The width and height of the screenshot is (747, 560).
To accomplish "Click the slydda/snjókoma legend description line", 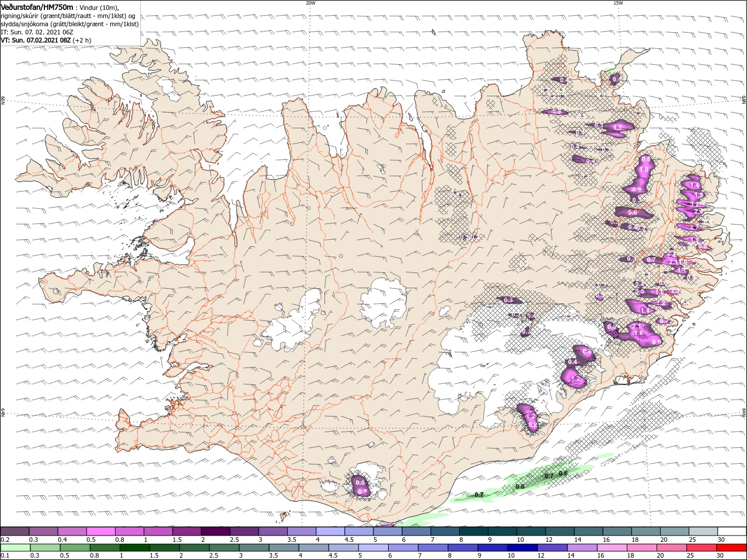I will pos(70,24).
